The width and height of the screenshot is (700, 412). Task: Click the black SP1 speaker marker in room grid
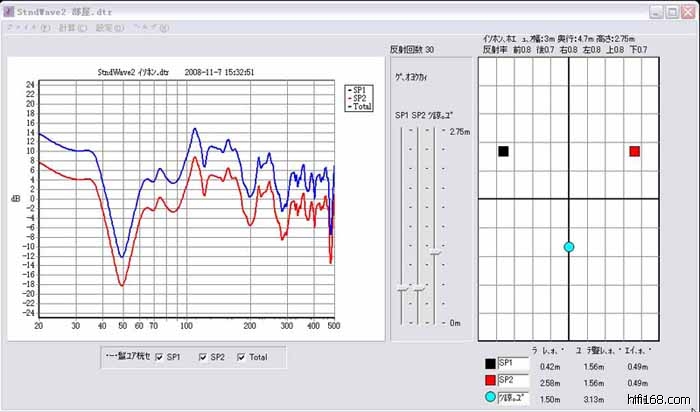point(503,151)
